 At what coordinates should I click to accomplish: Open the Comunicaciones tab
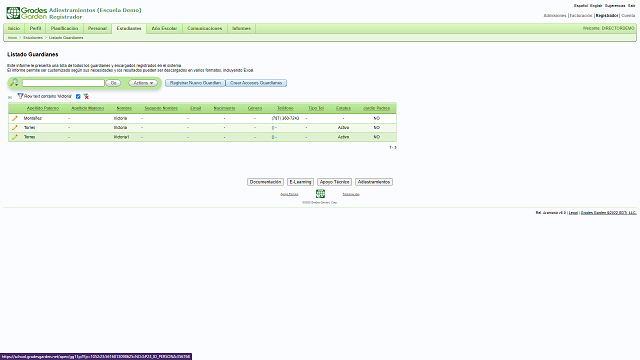204,28
